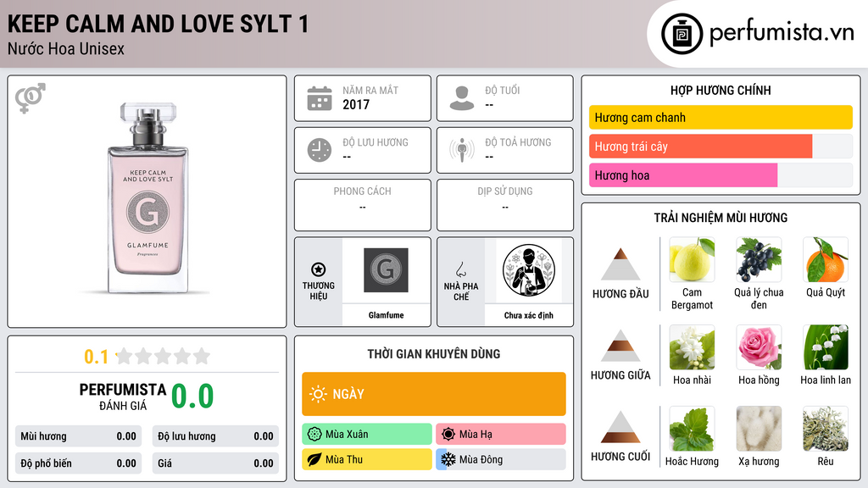868x488 pixels.
Task: Click the perfumista.vn bottle logo icon
Action: coord(682,34)
